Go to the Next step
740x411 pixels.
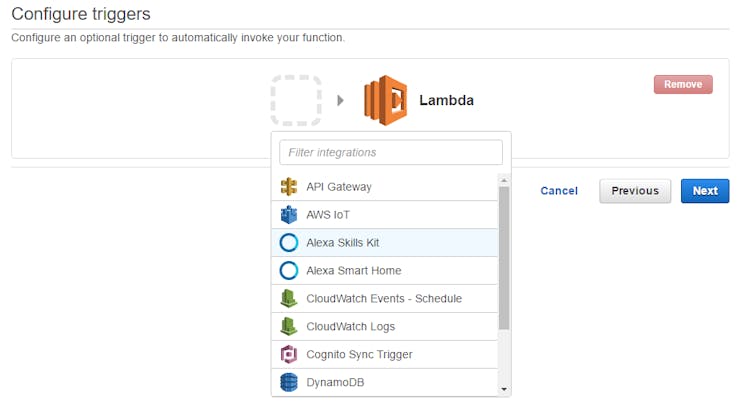(705, 191)
